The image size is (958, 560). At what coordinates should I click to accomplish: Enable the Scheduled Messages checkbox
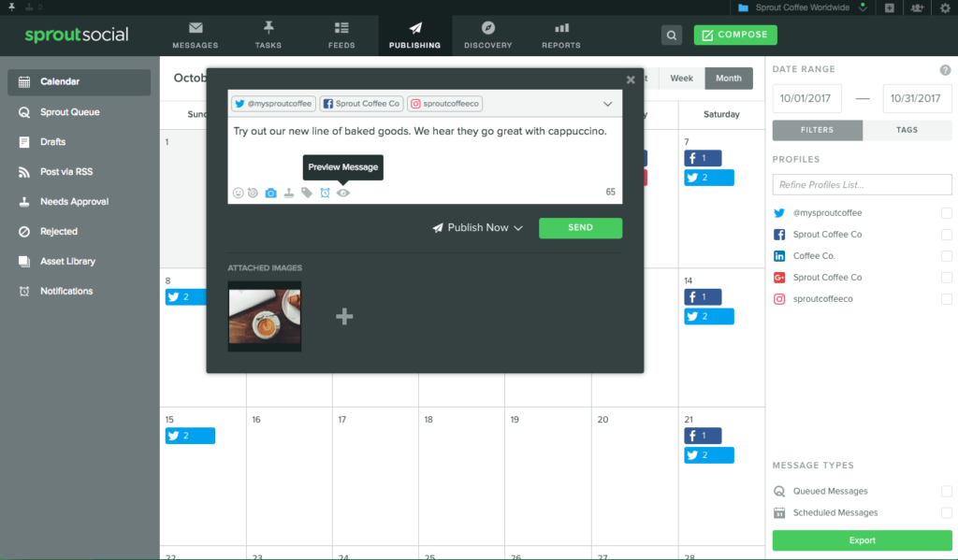click(x=947, y=513)
